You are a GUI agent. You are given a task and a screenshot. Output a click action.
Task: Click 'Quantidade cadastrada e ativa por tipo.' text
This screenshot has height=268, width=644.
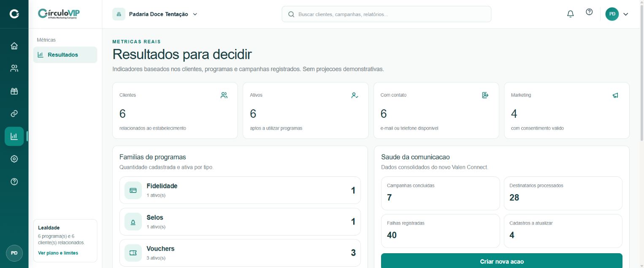[166, 167]
